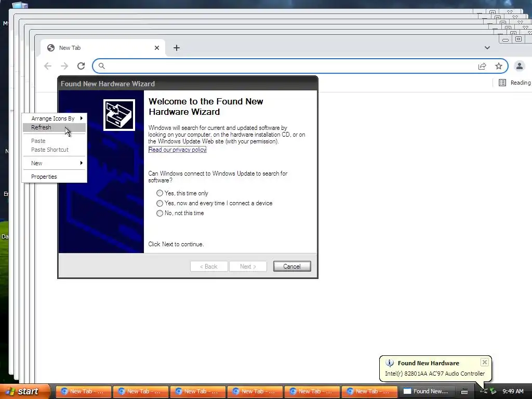Choose Paste Shortcut in context menu
Image resolution: width=532 pixels, height=399 pixels.
tap(54, 150)
